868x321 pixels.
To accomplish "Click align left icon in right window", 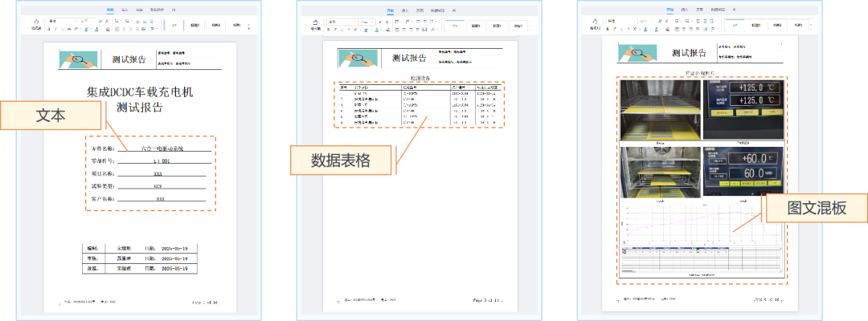I will (678, 29).
